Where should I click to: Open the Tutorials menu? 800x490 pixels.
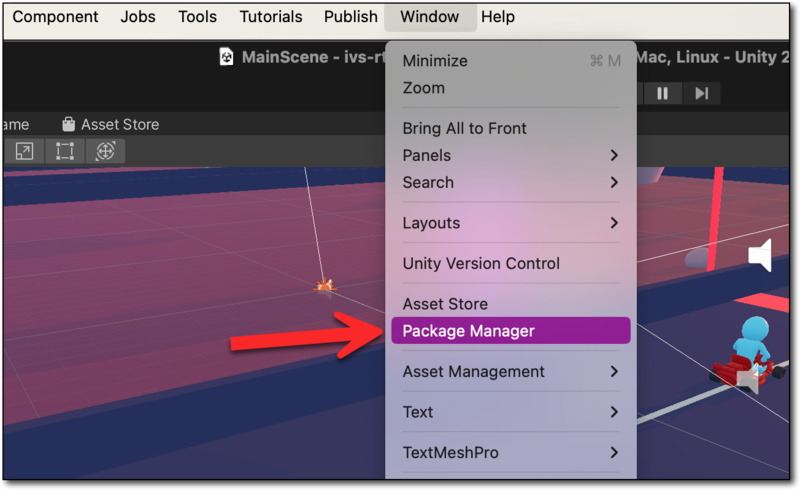coord(271,17)
